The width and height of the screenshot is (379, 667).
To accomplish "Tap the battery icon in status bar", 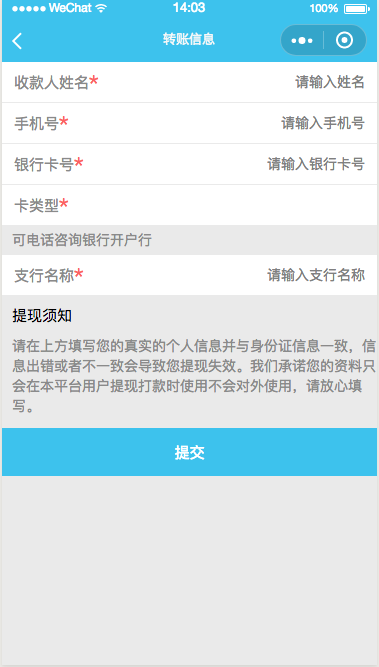I will coord(357,8).
